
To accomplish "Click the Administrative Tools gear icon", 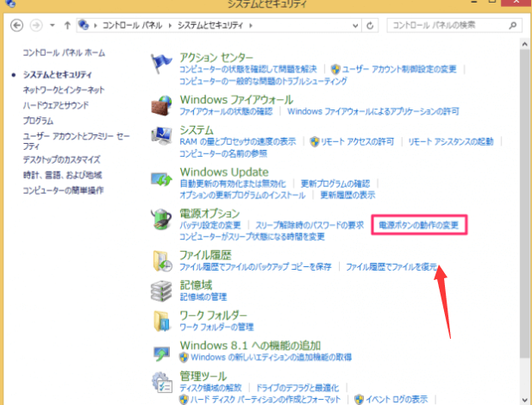I will [x=162, y=383].
